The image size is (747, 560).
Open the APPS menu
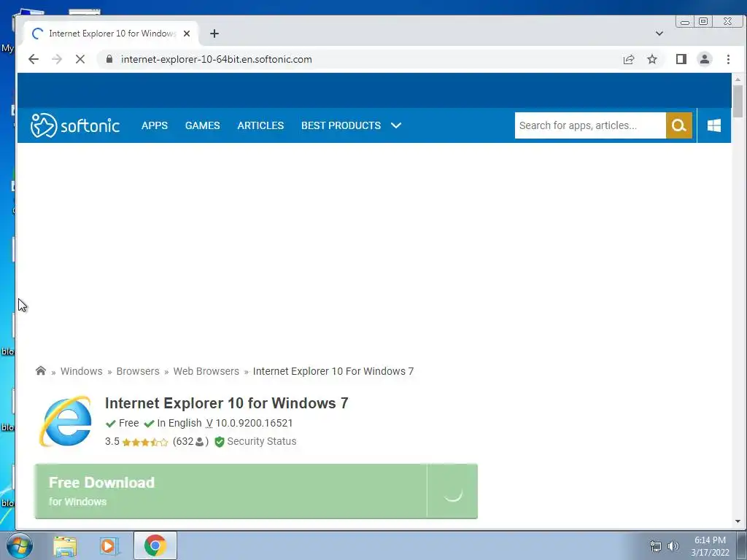pyautogui.click(x=155, y=125)
